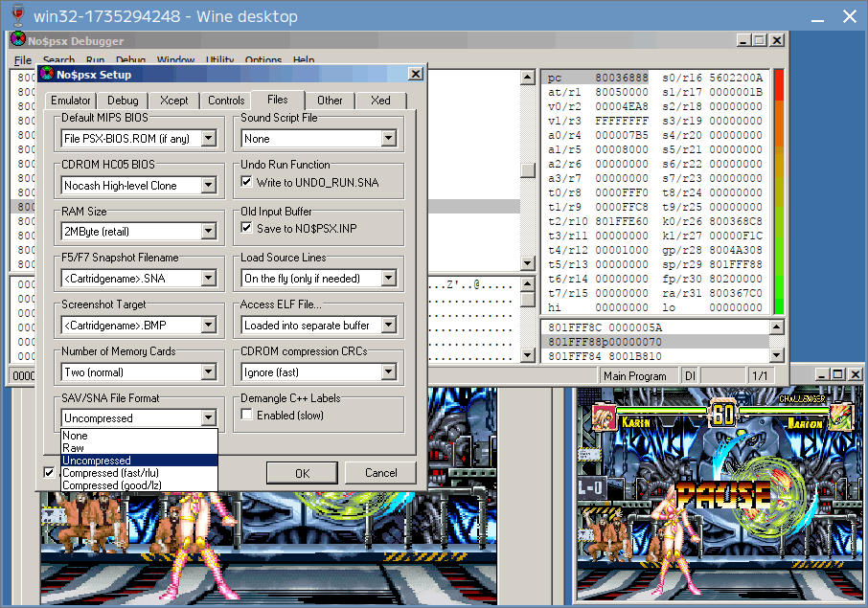The image size is (868, 608).
Task: Toggle the checkbox left of the dropdown list
Action: pyautogui.click(x=49, y=472)
